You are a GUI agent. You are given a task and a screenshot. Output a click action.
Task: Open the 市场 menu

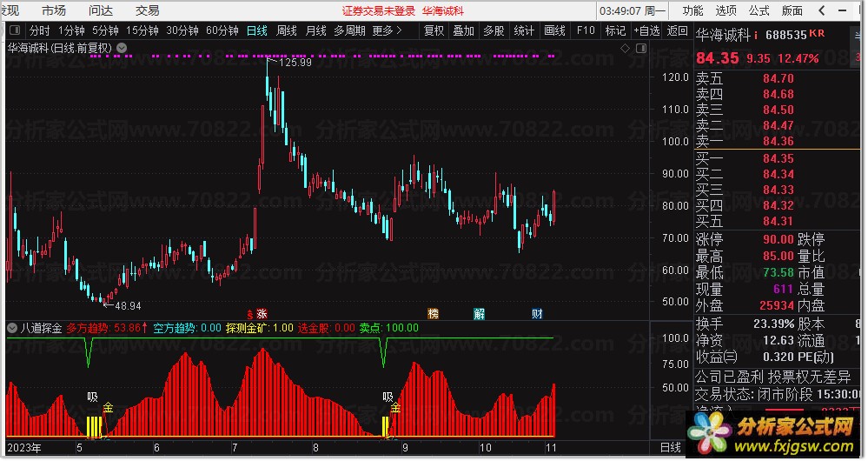54,10
